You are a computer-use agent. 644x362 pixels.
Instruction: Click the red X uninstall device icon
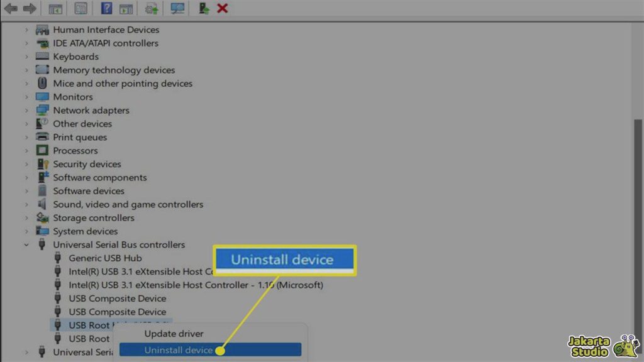(222, 9)
